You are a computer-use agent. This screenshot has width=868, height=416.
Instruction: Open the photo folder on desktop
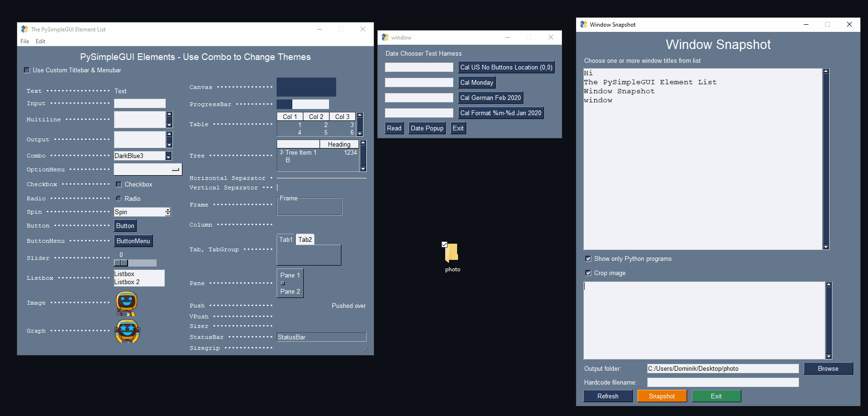point(452,253)
